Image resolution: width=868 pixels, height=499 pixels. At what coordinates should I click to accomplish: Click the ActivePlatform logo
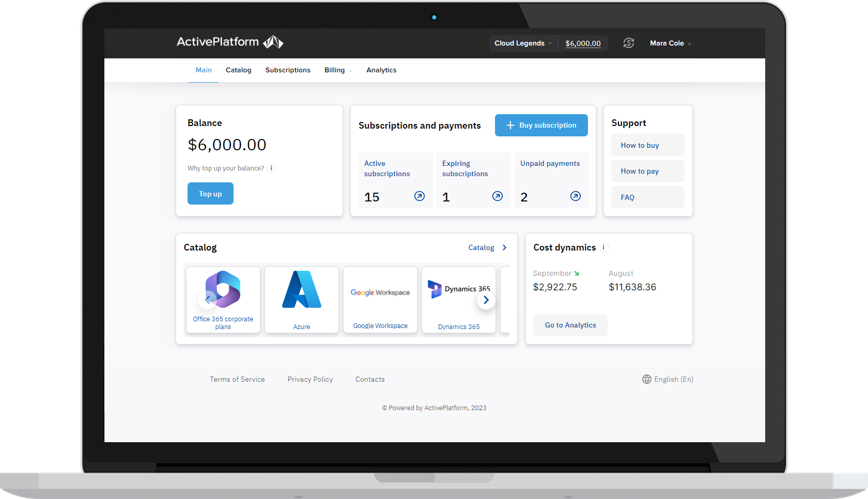click(230, 42)
